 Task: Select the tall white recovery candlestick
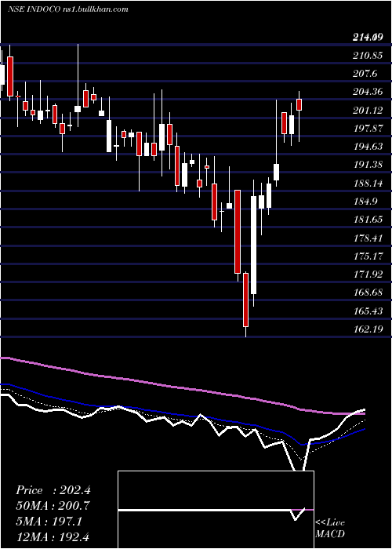tap(253, 245)
